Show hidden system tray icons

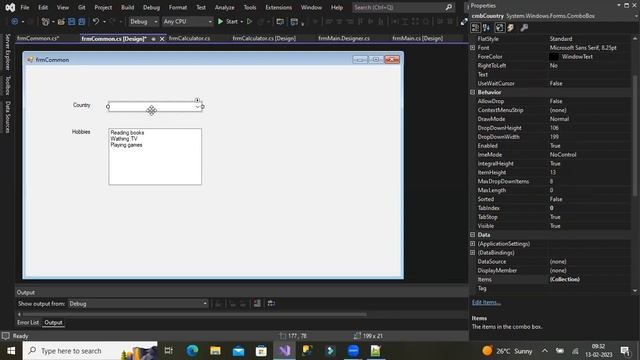(x=545, y=351)
